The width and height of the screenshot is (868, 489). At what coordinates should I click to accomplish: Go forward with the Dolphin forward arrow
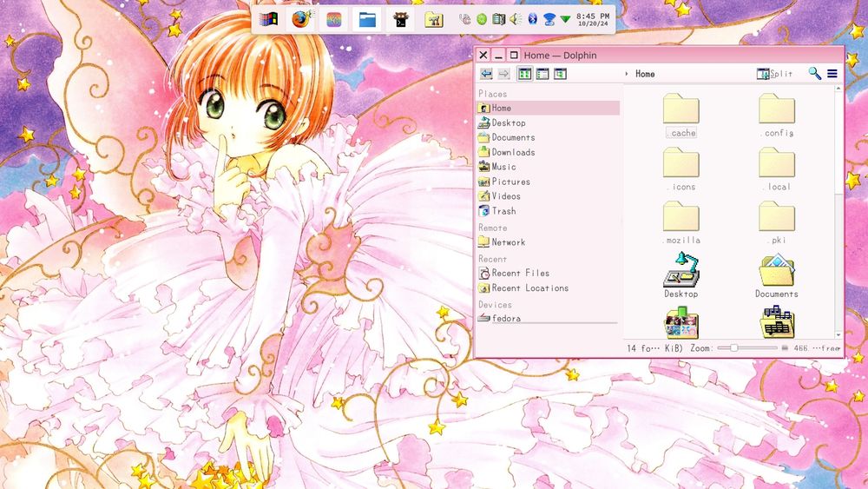pyautogui.click(x=503, y=74)
